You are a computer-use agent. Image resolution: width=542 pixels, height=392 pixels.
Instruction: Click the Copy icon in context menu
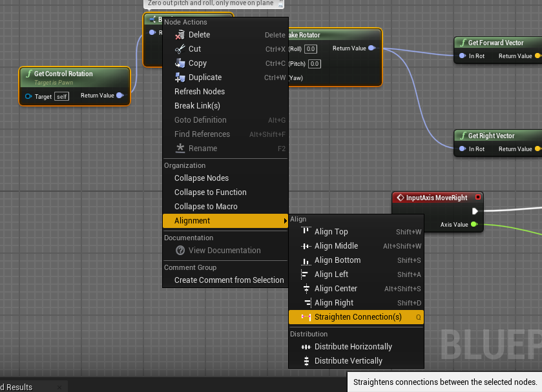[180, 63]
